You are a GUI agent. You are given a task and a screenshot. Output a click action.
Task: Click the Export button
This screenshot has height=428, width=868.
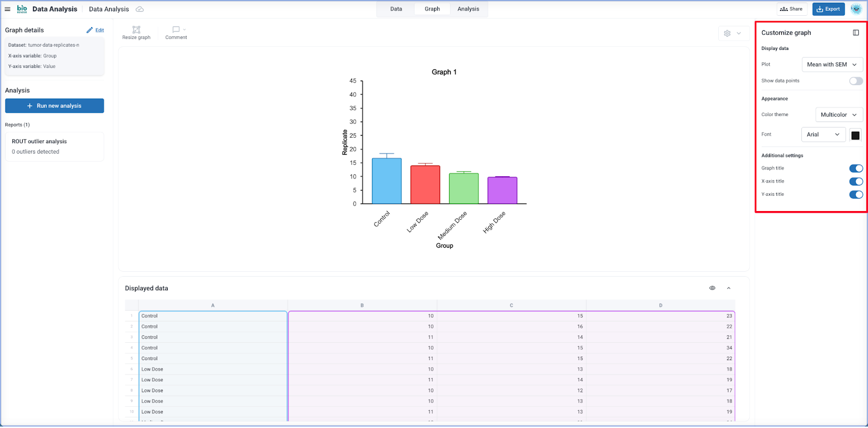[x=828, y=9]
